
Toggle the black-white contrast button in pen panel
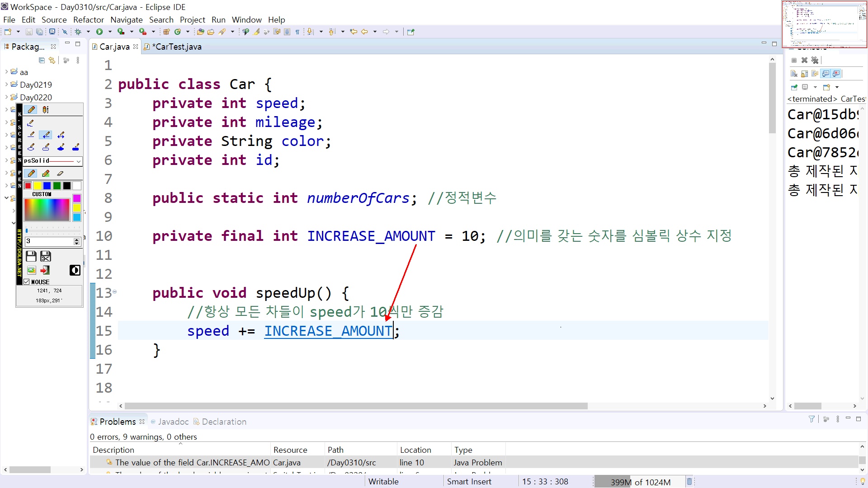click(x=75, y=270)
